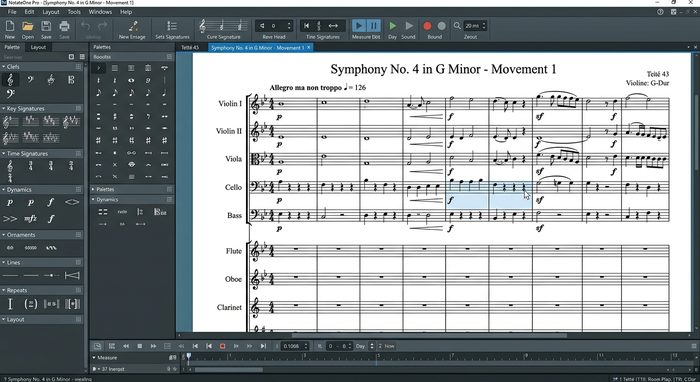Click the green Day play button
The height and width of the screenshot is (382, 700).
click(x=392, y=26)
